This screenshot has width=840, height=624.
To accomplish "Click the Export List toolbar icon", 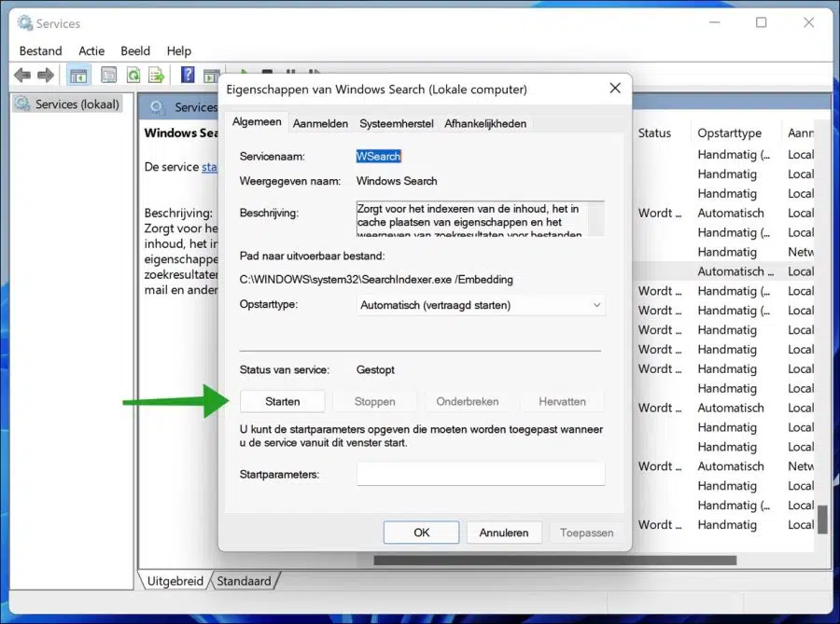I will (x=157, y=75).
